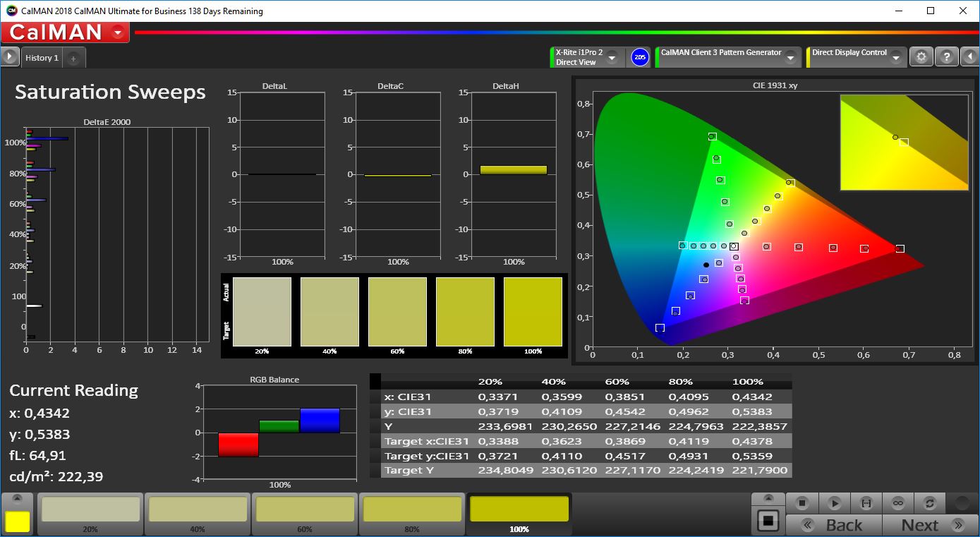Expand the left side panel arrow
This screenshot has height=537, width=980.
[x=9, y=57]
